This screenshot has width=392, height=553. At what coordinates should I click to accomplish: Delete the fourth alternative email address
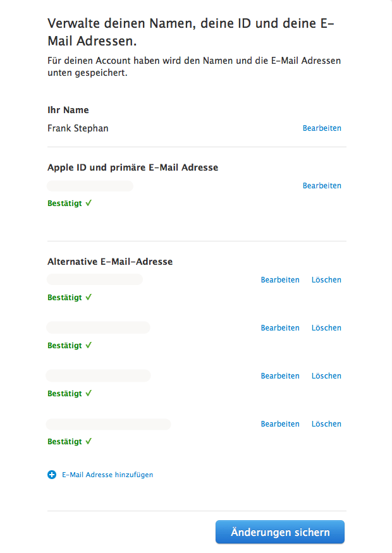[326, 423]
